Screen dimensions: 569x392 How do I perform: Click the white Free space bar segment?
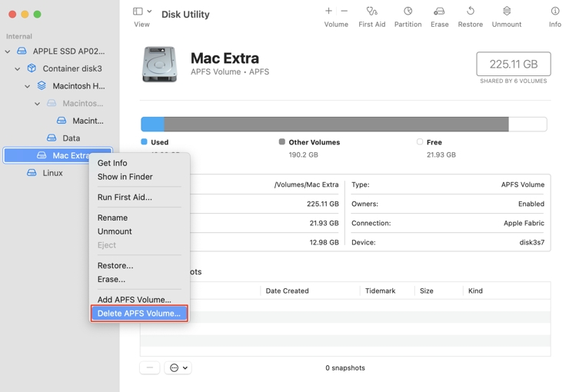pos(527,125)
